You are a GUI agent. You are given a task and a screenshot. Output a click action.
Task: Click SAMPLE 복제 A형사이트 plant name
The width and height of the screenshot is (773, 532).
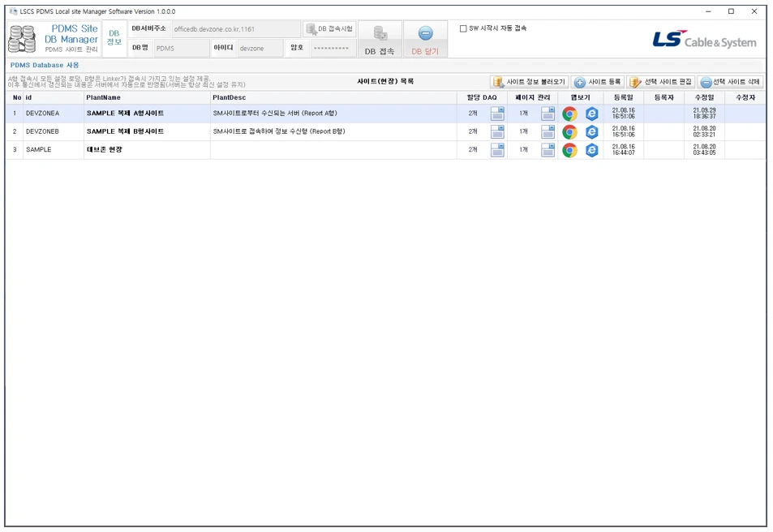[x=125, y=114]
